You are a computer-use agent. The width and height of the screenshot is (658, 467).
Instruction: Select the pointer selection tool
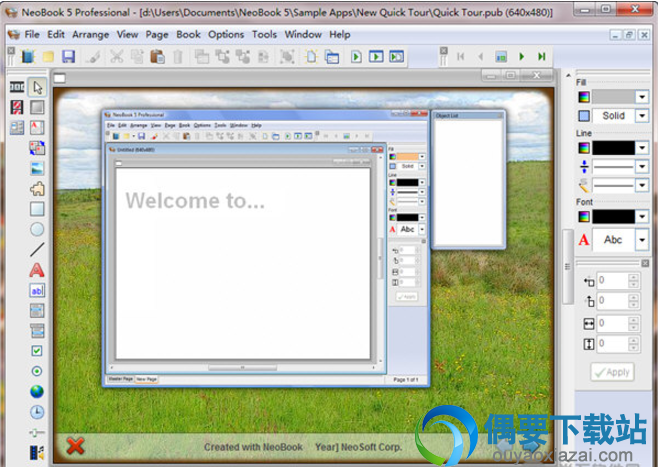click(37, 87)
